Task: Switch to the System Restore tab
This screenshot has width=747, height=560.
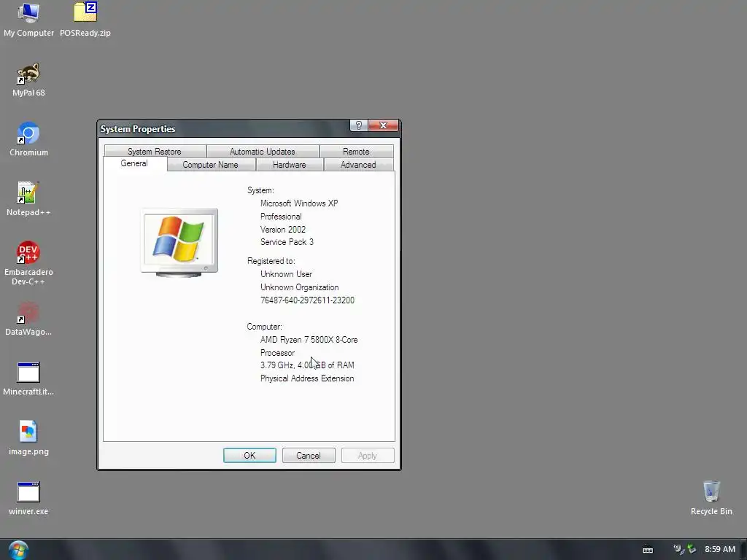Action: tap(155, 152)
